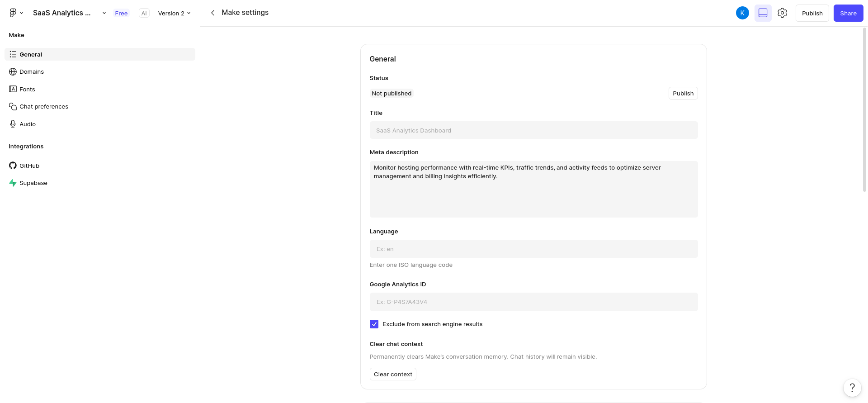Open the settings gear icon
The width and height of the screenshot is (868, 403).
pos(783,13)
